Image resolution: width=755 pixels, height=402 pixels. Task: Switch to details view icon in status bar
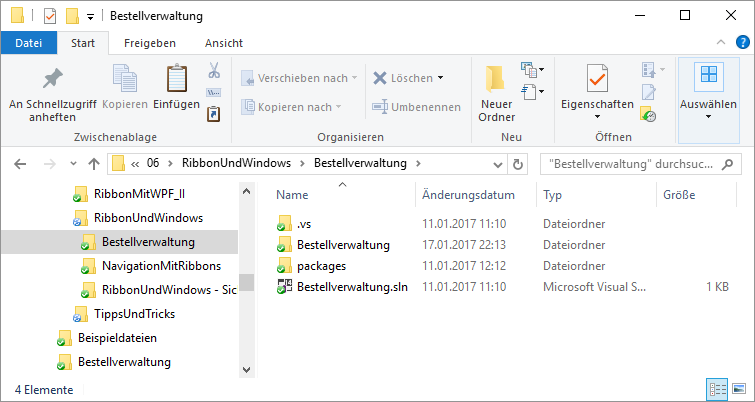pyautogui.click(x=717, y=389)
